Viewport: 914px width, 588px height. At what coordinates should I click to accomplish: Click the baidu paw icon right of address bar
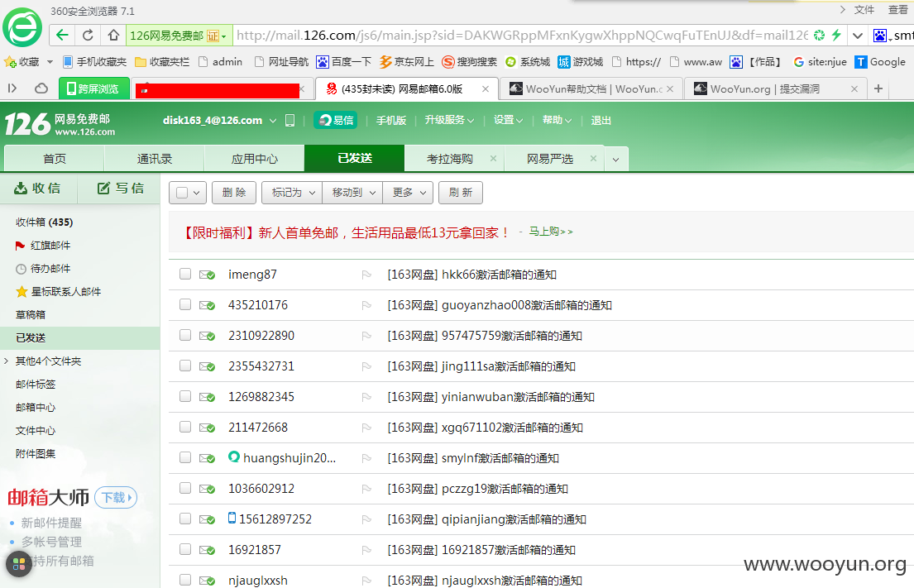tap(879, 36)
